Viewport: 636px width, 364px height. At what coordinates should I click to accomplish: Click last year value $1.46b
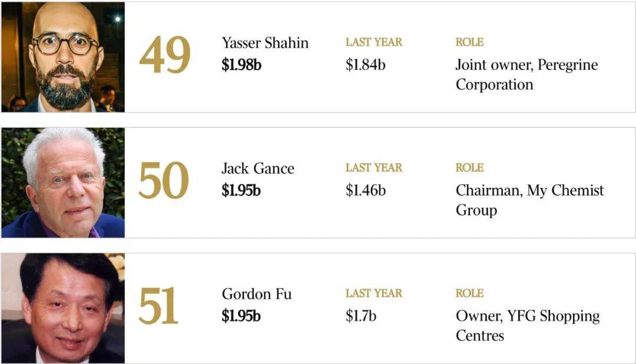(x=366, y=190)
